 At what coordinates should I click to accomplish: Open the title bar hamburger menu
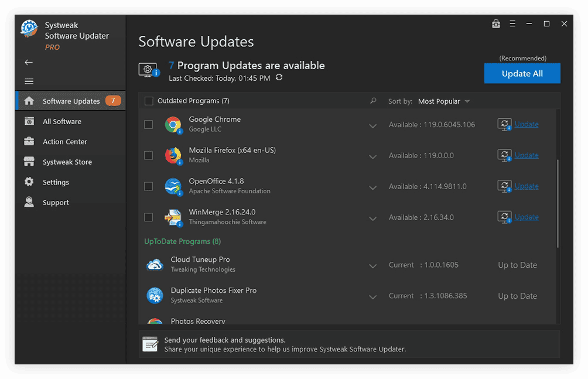512,23
